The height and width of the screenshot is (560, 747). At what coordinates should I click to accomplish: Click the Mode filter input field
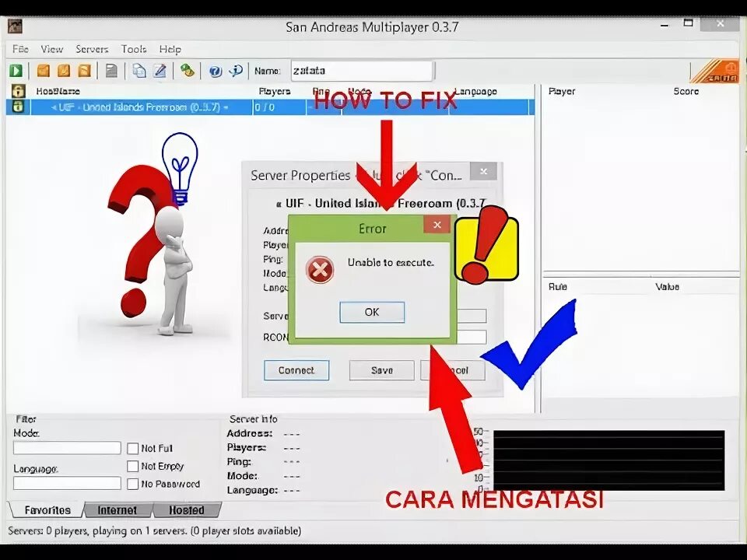[67, 448]
